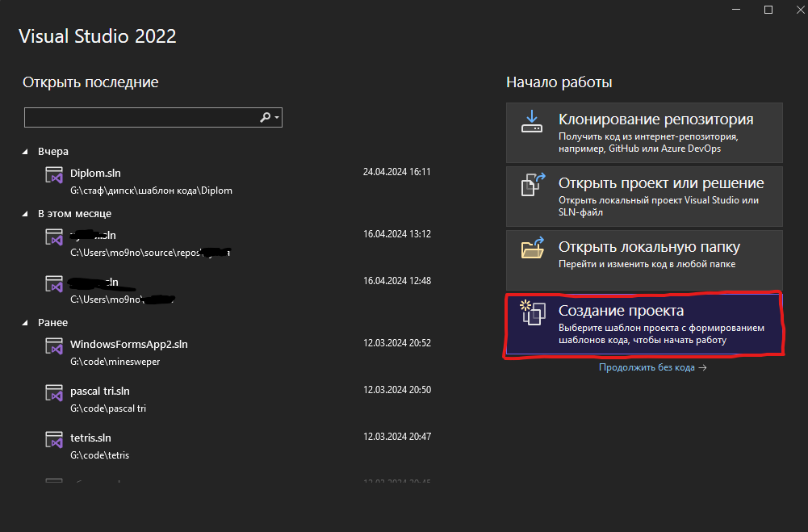The image size is (808, 532).
Task: Follow the Продолжить без кода link
Action: coord(652,367)
